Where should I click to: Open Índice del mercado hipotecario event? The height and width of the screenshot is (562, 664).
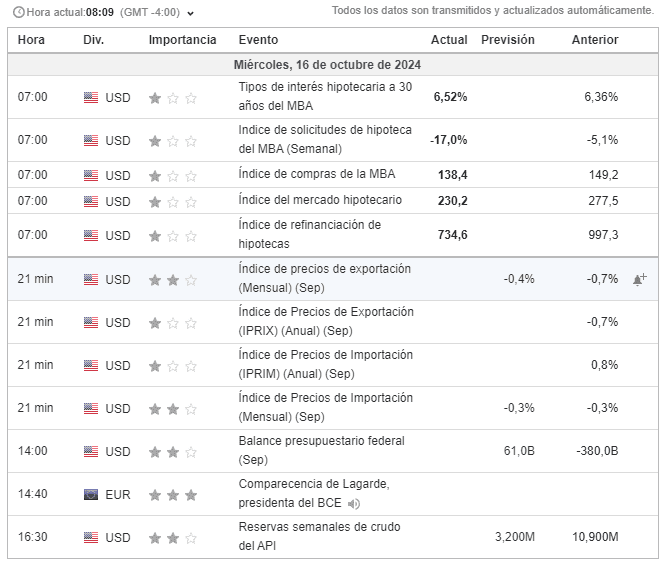pyautogui.click(x=320, y=200)
